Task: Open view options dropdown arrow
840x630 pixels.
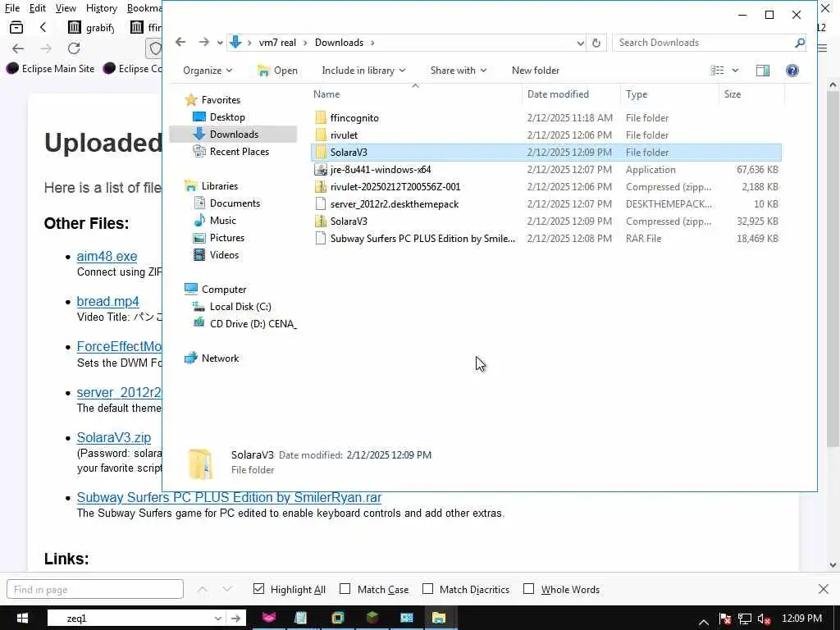Action: click(x=735, y=71)
